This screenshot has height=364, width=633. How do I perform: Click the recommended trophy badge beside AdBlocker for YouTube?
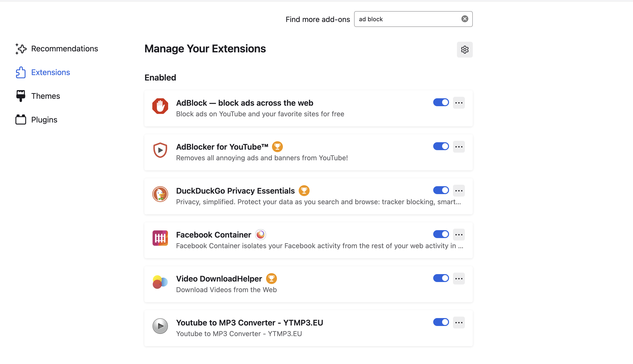coord(277,147)
